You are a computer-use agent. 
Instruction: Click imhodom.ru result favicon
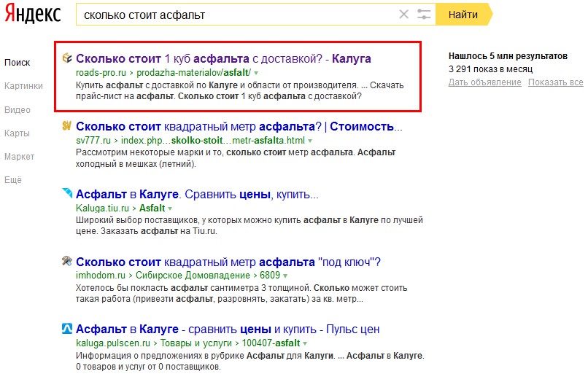pos(67,261)
